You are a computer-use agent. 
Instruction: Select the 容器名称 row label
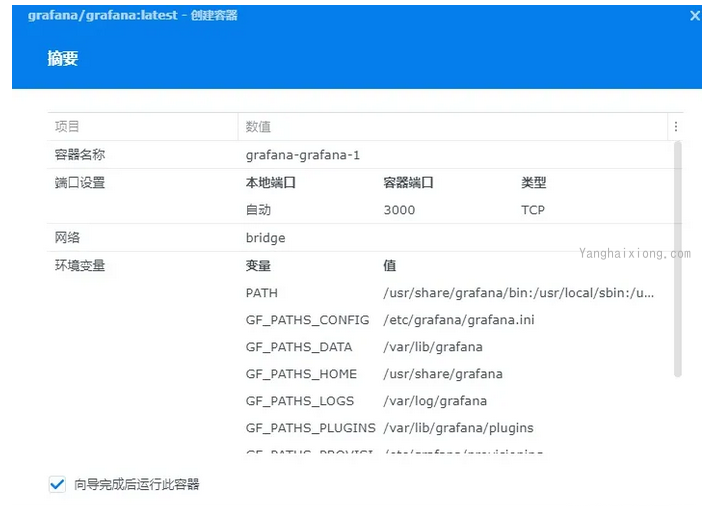point(80,155)
